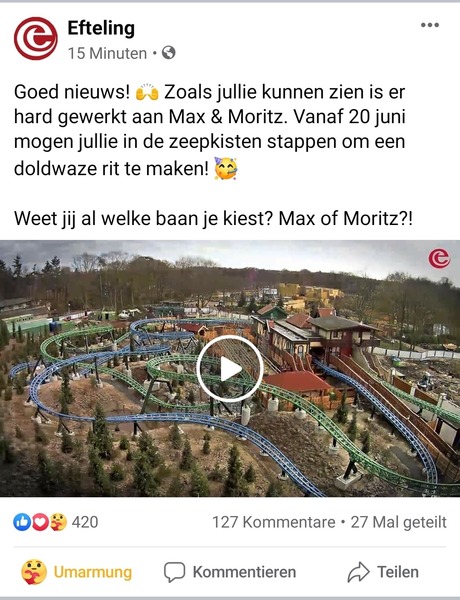Toggle the Umarmung reaction button

pyautogui.click(x=77, y=572)
